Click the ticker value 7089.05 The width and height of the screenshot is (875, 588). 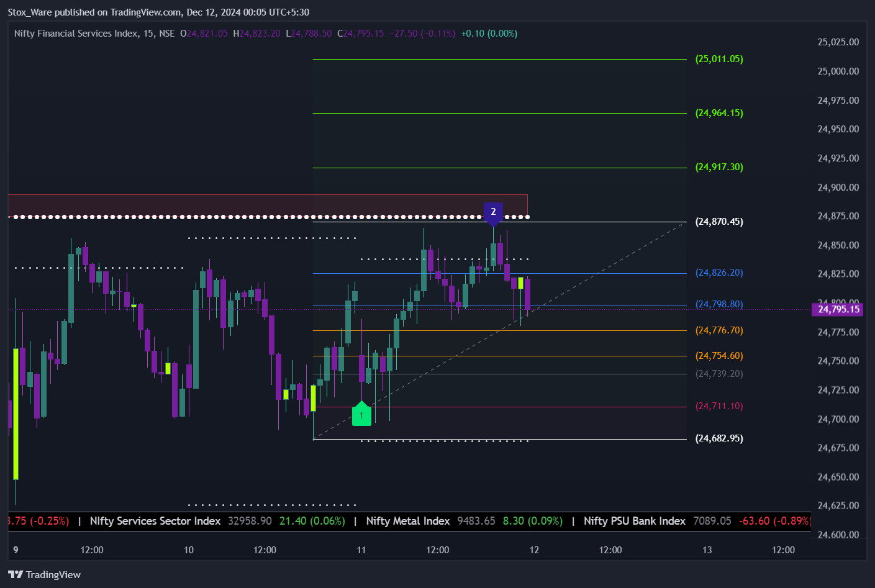click(x=712, y=521)
